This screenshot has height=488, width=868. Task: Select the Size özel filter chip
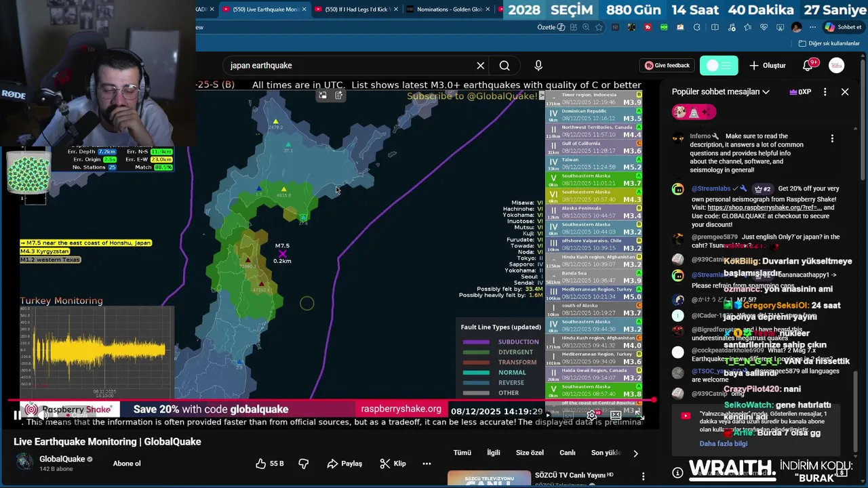530,453
